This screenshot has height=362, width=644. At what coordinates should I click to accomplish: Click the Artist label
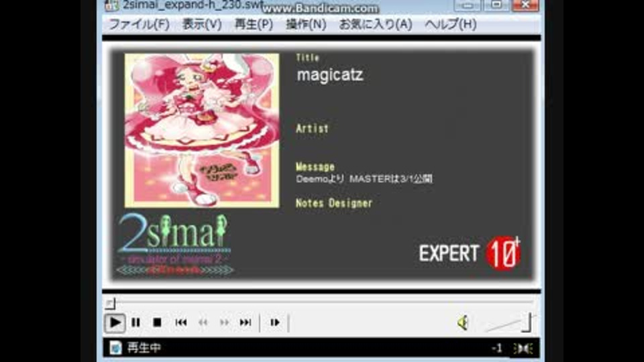point(312,129)
